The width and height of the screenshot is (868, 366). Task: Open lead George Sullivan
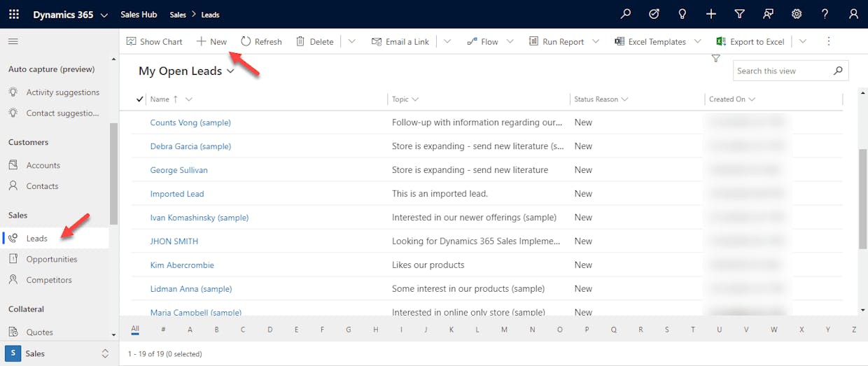179,170
